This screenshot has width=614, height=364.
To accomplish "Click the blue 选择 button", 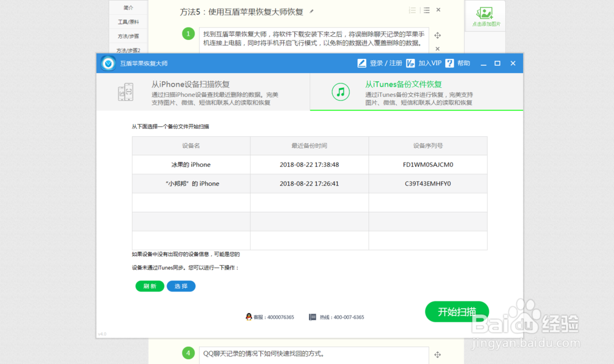I will 181,286.
